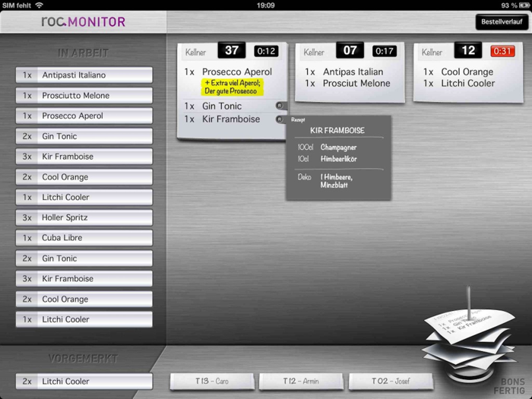
Task: Tap 'Antipas Italian' in Kellner 07's card
Action: pos(353,72)
